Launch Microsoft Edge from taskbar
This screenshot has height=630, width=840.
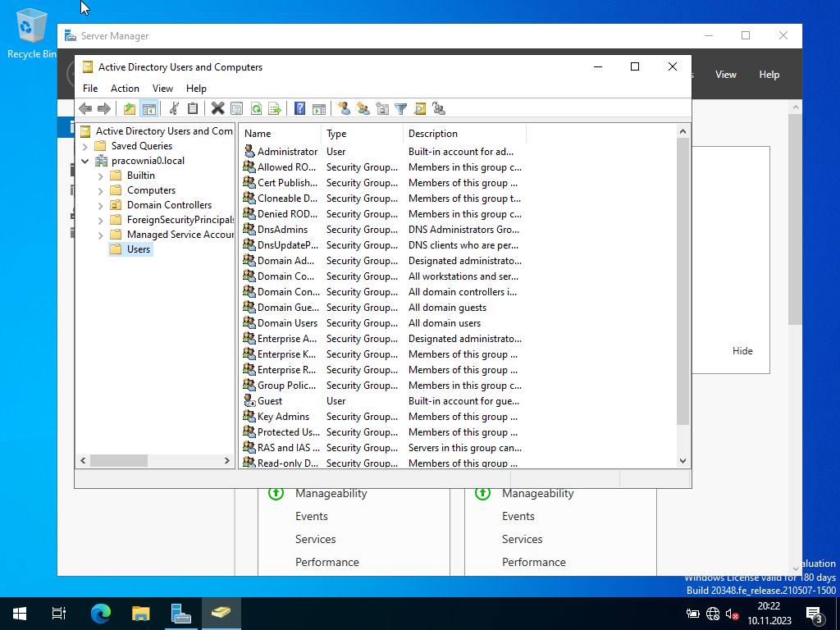[100, 614]
